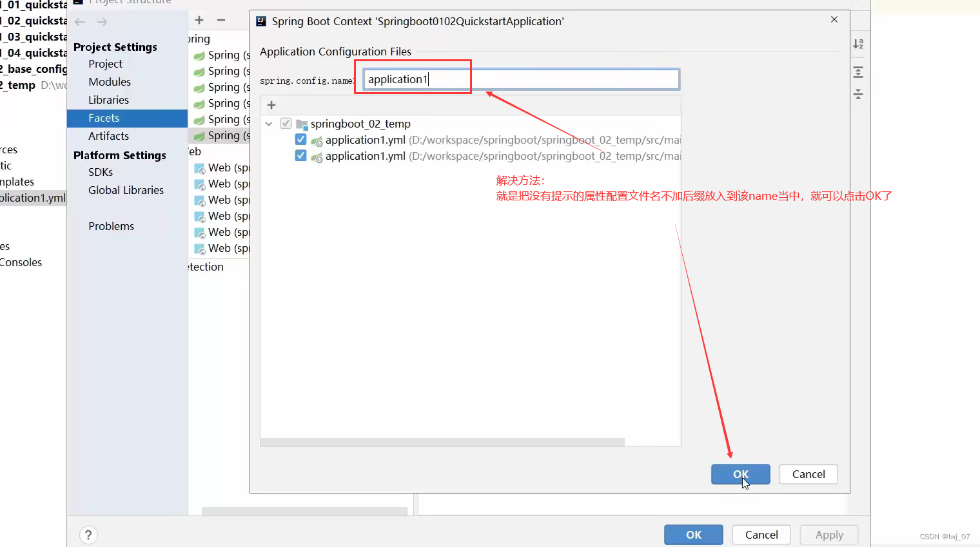Toggle the springboot_02_temp checkbox
The height and width of the screenshot is (547, 980).
pyautogui.click(x=286, y=123)
